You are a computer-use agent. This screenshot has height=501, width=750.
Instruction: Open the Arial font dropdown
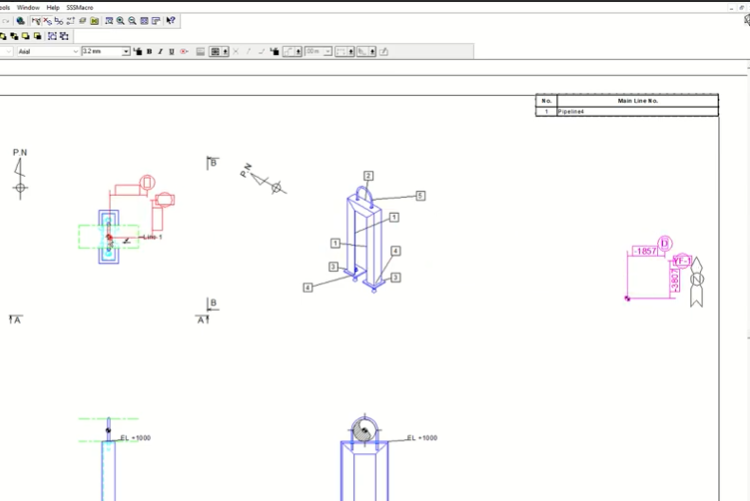tap(75, 51)
